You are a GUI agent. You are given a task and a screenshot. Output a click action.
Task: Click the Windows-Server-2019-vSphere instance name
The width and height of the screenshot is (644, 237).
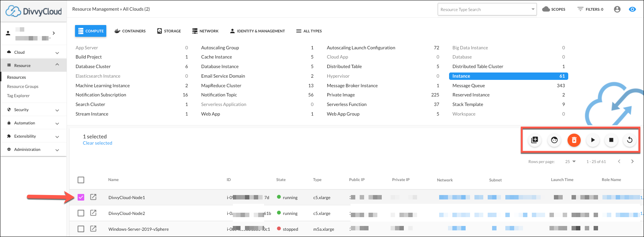[x=139, y=229]
